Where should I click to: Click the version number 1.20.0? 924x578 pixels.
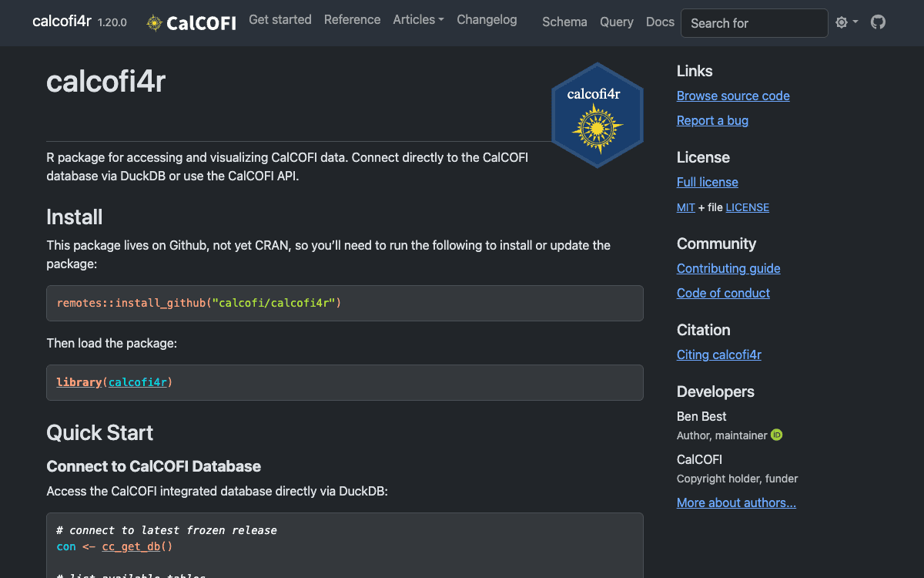tap(112, 23)
